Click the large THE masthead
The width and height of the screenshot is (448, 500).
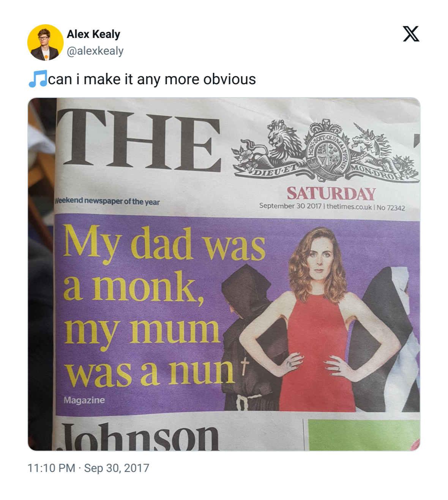point(139,140)
